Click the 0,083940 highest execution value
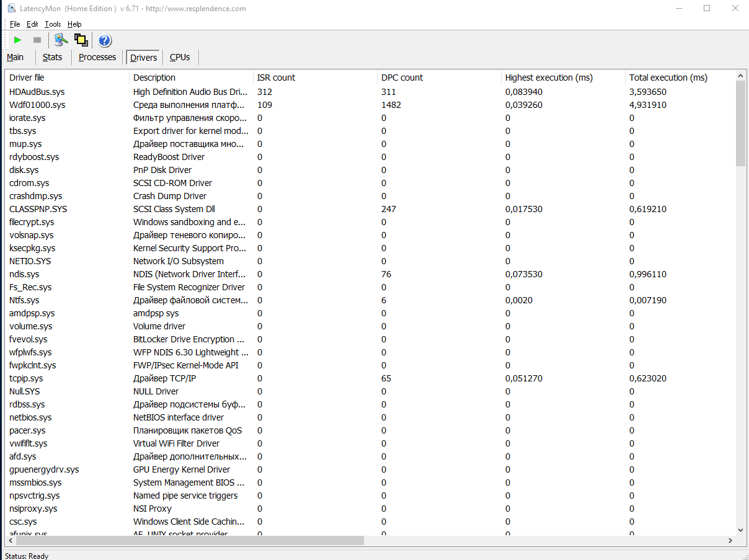The height and width of the screenshot is (560, 749). tap(524, 92)
